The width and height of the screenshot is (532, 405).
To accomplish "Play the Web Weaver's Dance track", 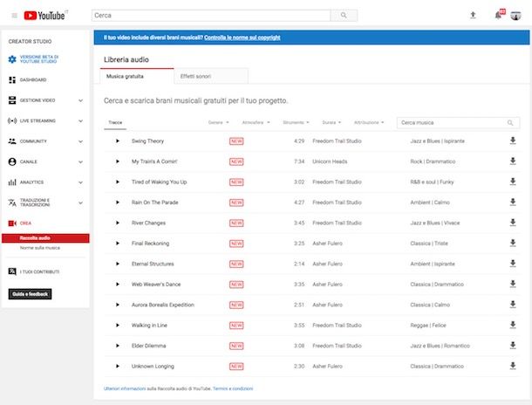I will point(118,285).
